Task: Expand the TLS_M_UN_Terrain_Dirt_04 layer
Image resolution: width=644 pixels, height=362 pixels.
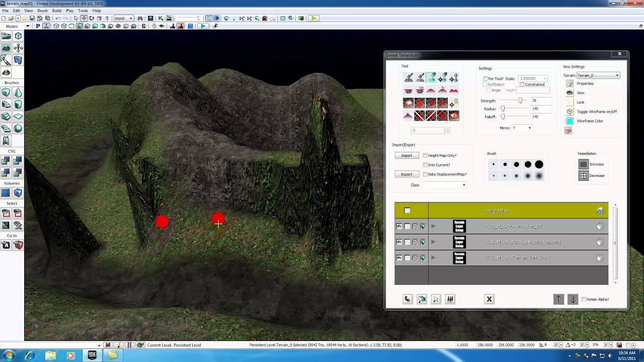Action: (433, 257)
